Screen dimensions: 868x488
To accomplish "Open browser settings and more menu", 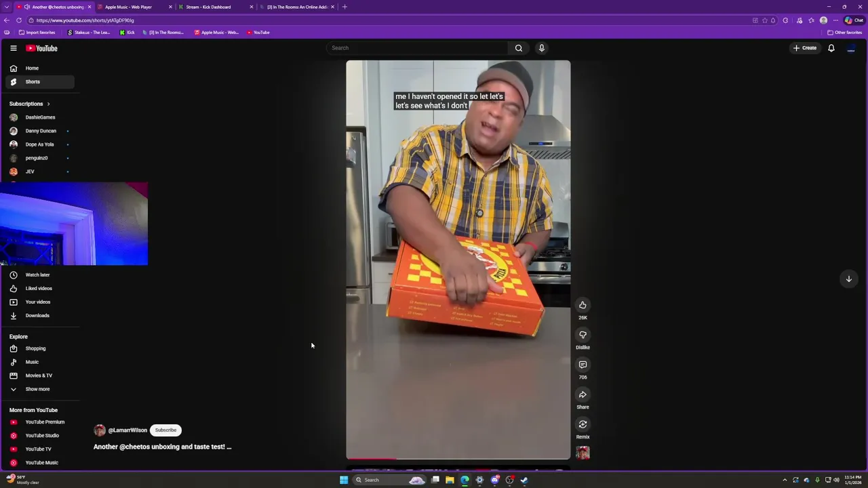I will pyautogui.click(x=835, y=20).
